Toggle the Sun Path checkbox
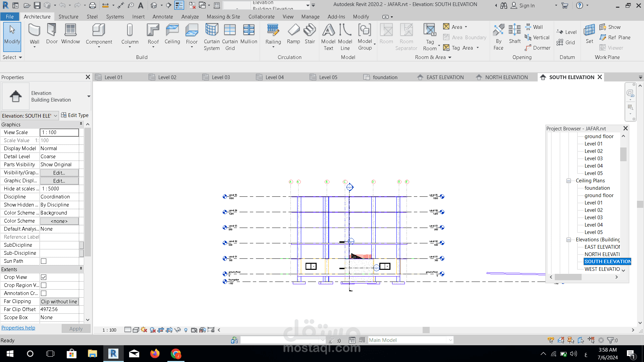 [44, 261]
